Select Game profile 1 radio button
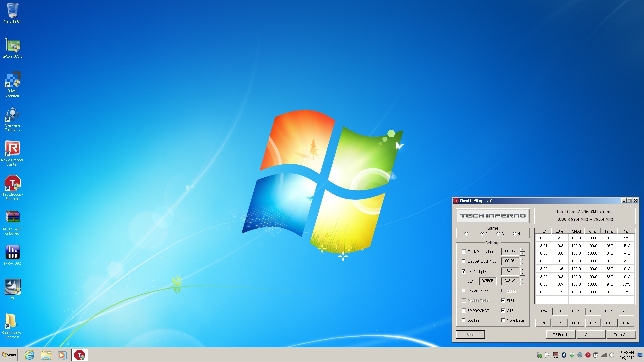This screenshot has width=644, height=362. tap(466, 234)
